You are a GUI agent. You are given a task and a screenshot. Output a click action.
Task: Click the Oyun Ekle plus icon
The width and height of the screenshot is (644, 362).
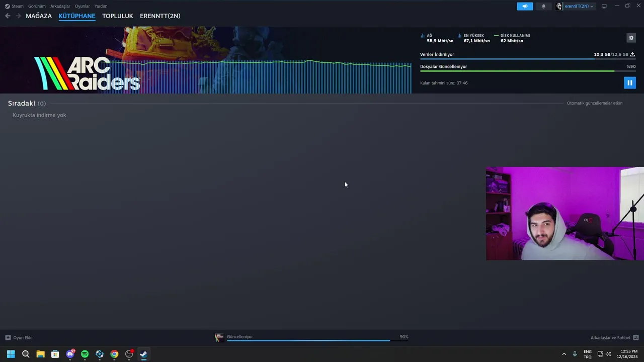(x=8, y=337)
